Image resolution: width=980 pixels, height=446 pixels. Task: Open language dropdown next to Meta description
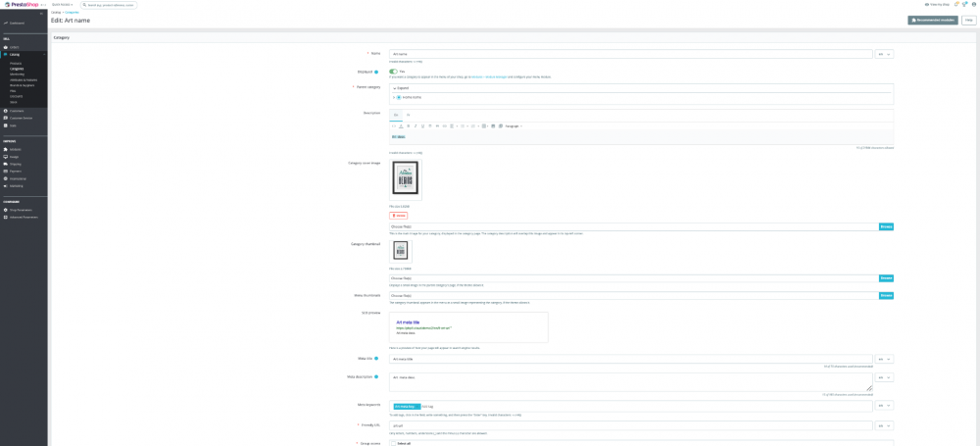(884, 377)
